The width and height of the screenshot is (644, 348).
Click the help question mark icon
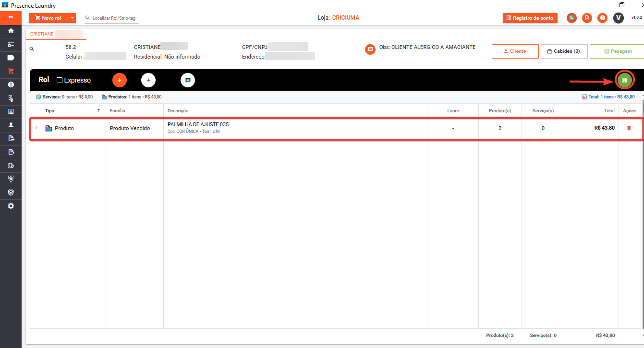point(602,18)
